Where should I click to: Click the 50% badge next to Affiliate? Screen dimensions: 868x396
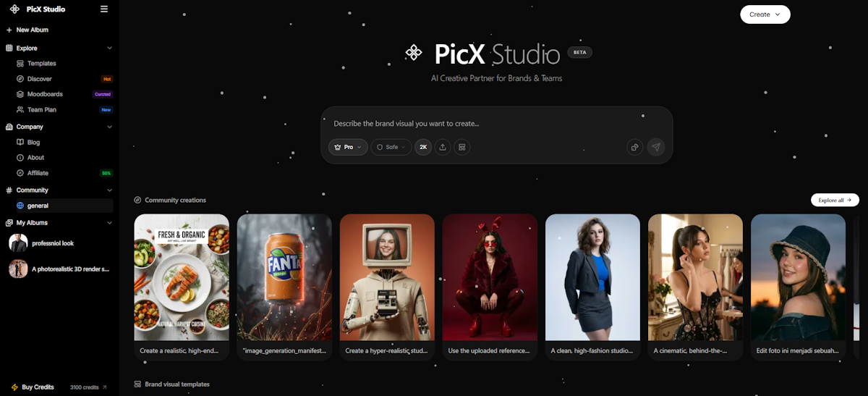(106, 173)
